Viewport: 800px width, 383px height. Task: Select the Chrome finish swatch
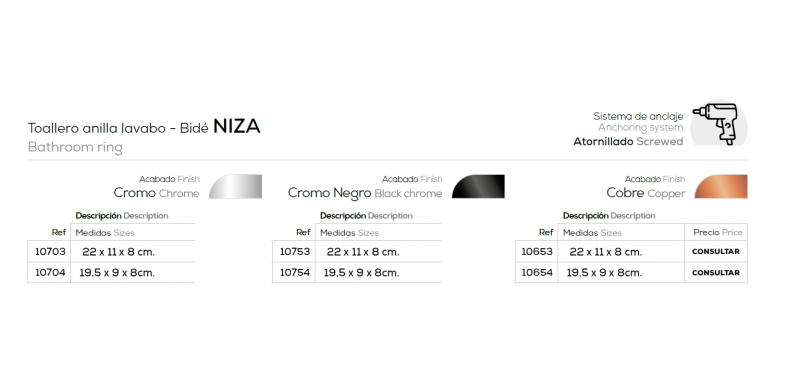coord(236,187)
